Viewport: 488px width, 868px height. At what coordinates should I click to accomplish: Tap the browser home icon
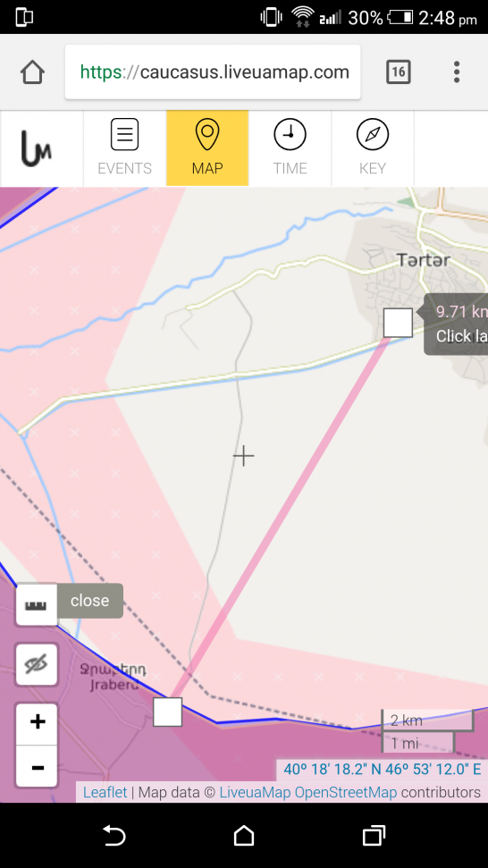[32, 72]
